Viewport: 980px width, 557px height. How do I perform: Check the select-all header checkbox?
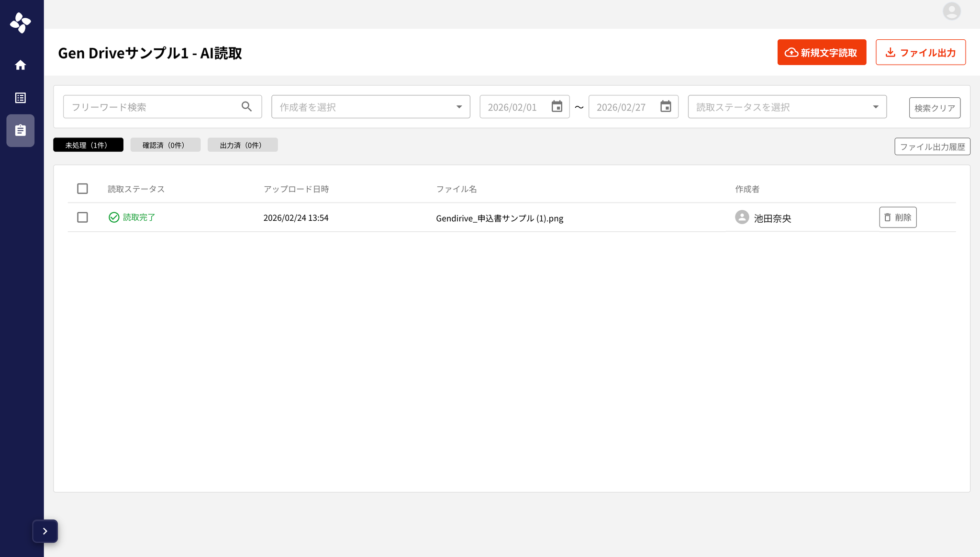[x=82, y=189]
